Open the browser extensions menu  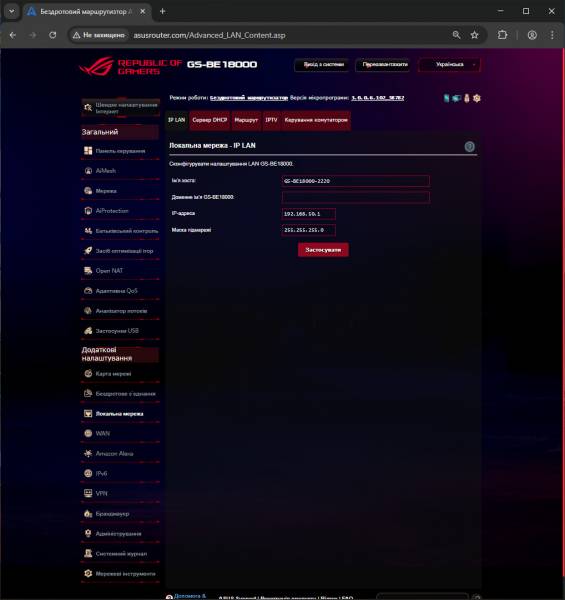502,35
